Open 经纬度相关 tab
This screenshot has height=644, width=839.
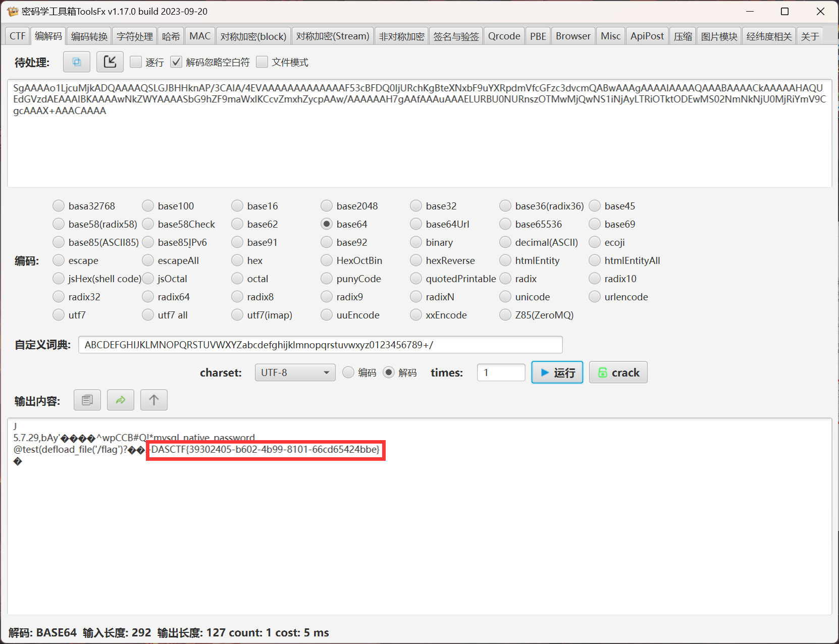[769, 36]
